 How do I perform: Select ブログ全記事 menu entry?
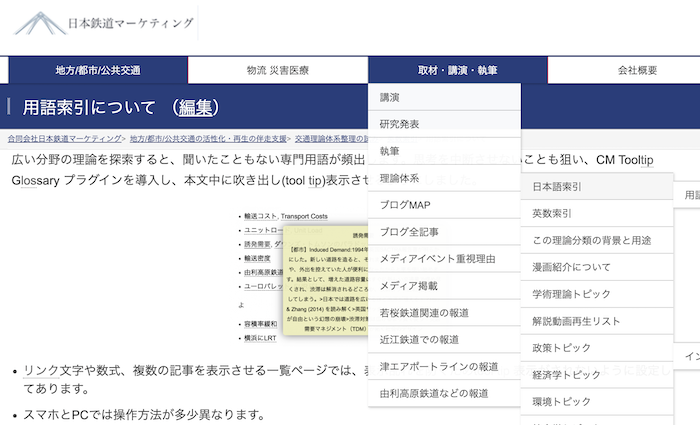pyautogui.click(x=444, y=232)
